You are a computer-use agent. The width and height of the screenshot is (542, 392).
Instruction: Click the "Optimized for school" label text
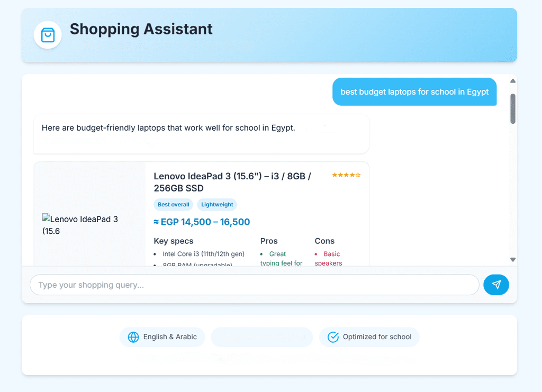coord(377,337)
